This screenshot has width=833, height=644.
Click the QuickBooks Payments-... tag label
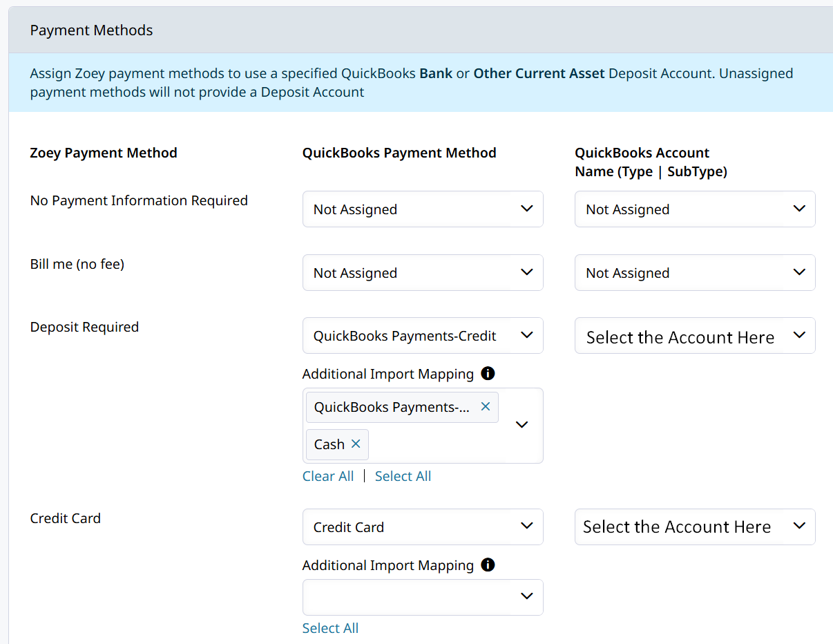click(x=392, y=407)
